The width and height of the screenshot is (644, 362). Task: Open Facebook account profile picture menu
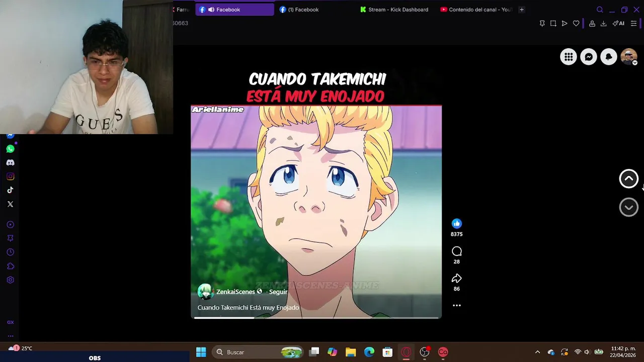(x=629, y=57)
